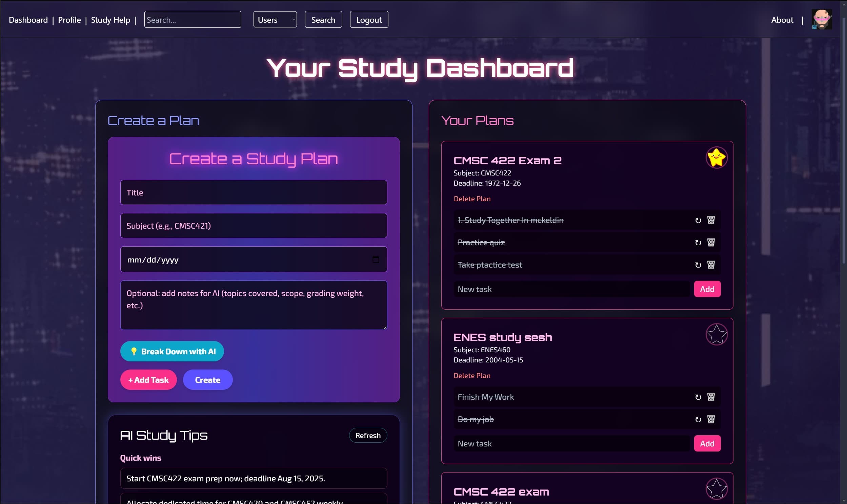Viewport: 847px width, 504px height.
Task: Add new task to CMSC 422 Exam 2
Action: pyautogui.click(x=707, y=289)
